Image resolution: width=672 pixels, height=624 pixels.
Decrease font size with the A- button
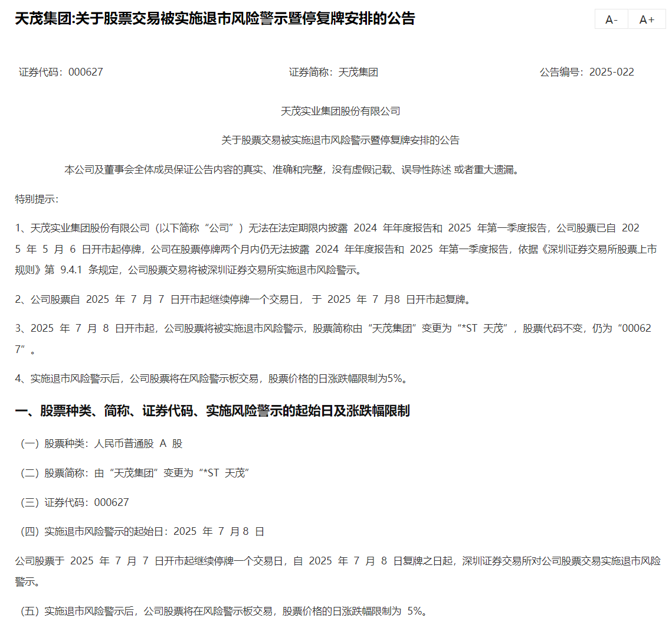pyautogui.click(x=611, y=19)
